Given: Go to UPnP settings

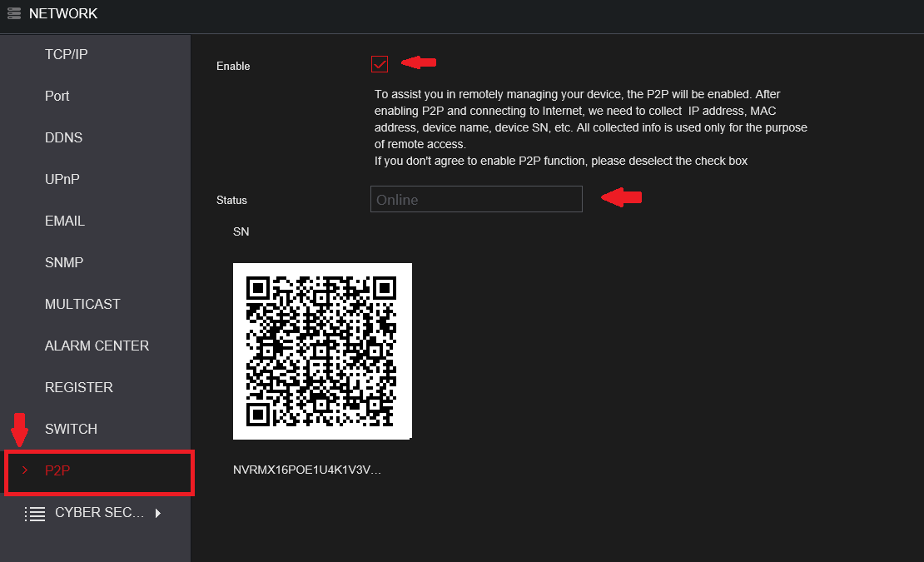Looking at the screenshot, I should point(62,179).
